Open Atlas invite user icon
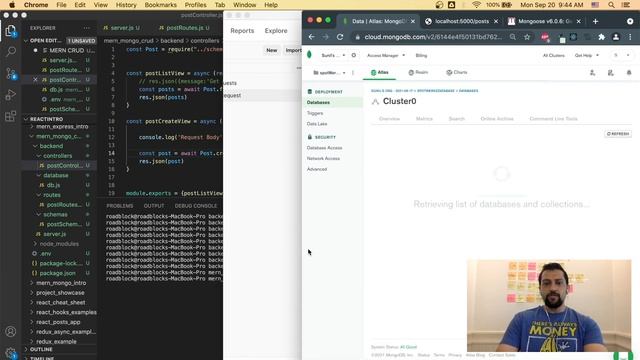The image size is (640, 360). point(592,73)
